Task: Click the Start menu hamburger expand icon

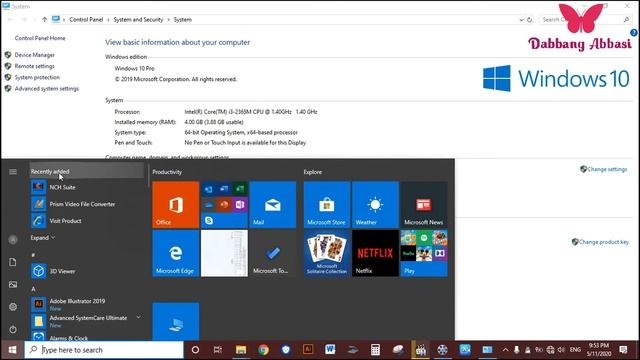Action: tap(13, 172)
